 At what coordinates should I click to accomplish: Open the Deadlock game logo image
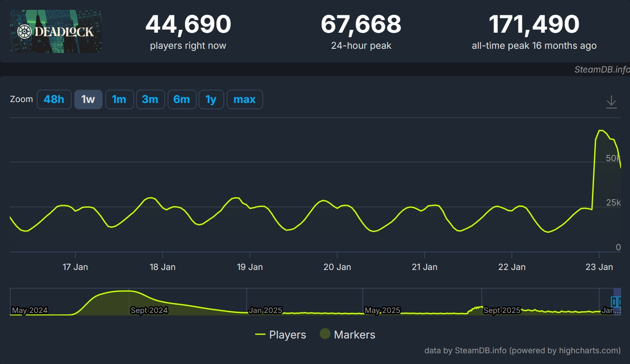[x=56, y=31]
